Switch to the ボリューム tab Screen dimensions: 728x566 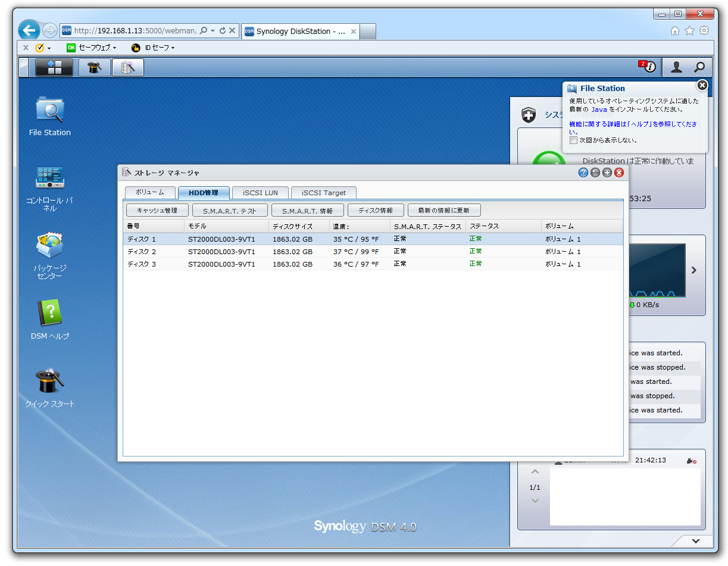pos(150,192)
